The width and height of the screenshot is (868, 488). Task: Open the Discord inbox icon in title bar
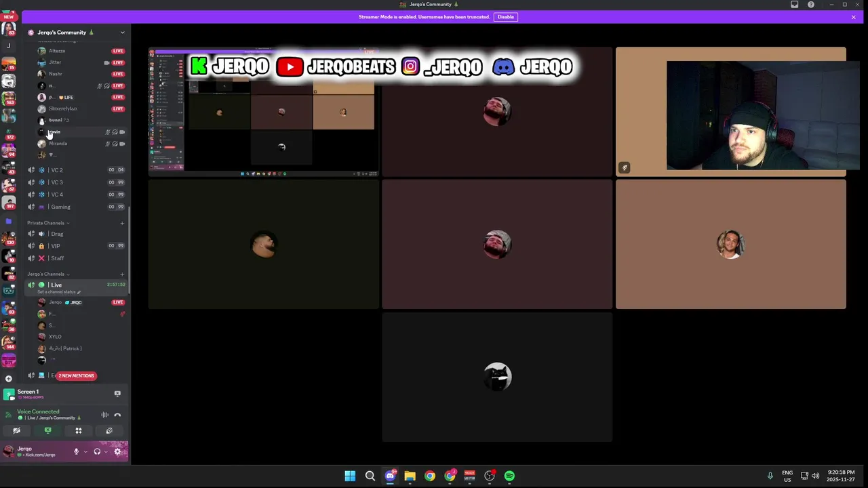795,5
